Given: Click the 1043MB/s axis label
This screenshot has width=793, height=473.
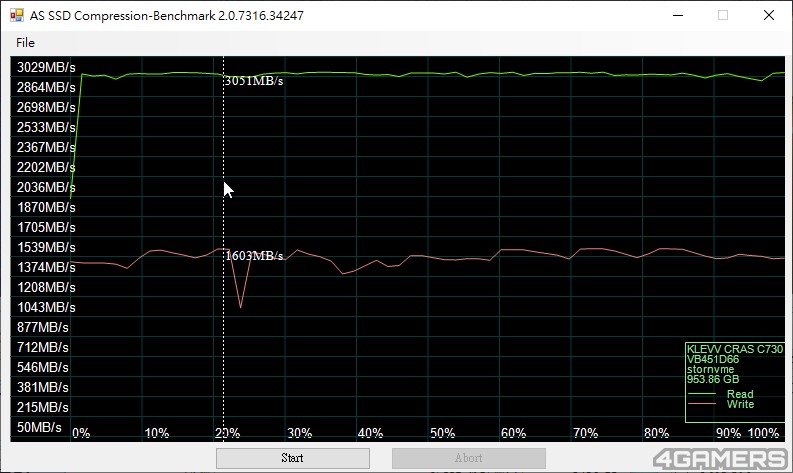Looking at the screenshot, I should point(46,308).
